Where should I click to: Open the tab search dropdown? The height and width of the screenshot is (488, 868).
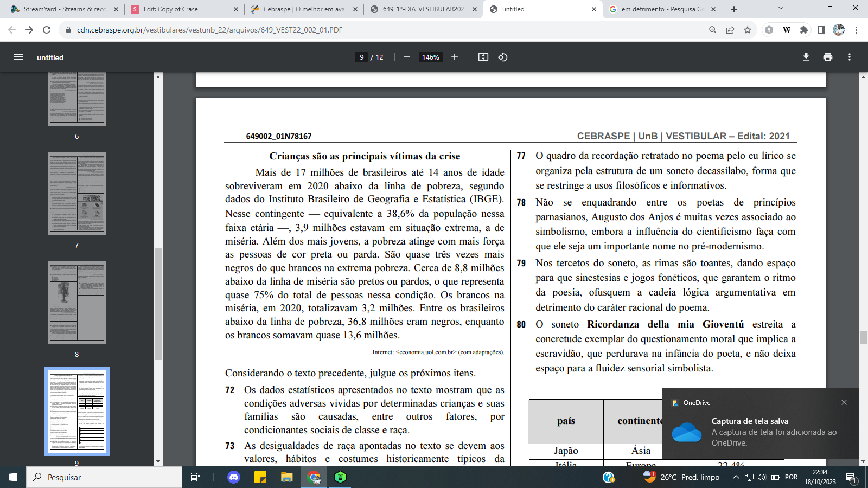[x=781, y=8]
